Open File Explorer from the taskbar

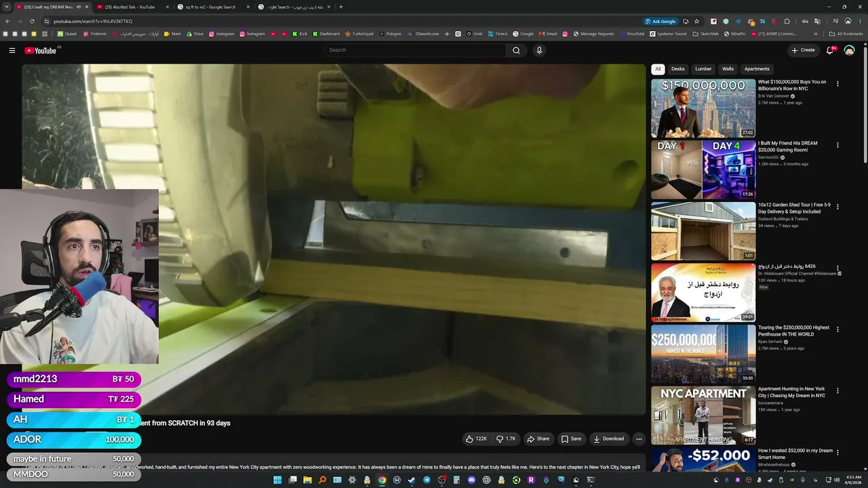tap(307, 480)
